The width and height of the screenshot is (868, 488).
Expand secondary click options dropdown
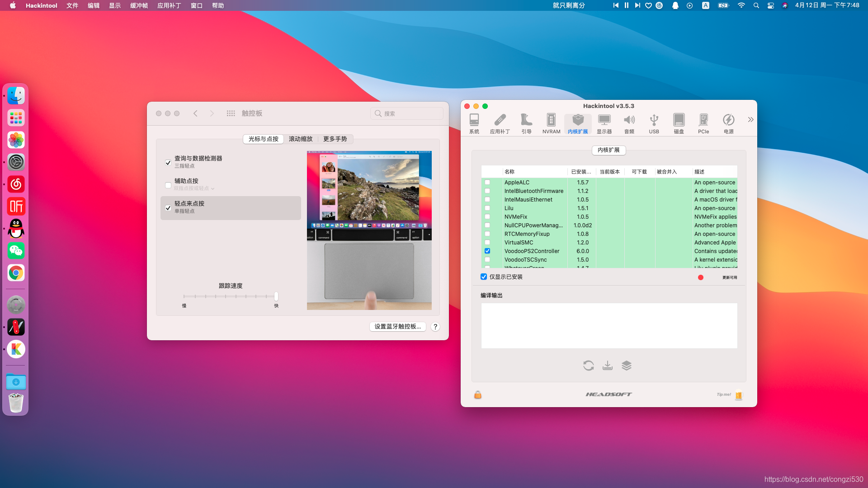click(194, 188)
